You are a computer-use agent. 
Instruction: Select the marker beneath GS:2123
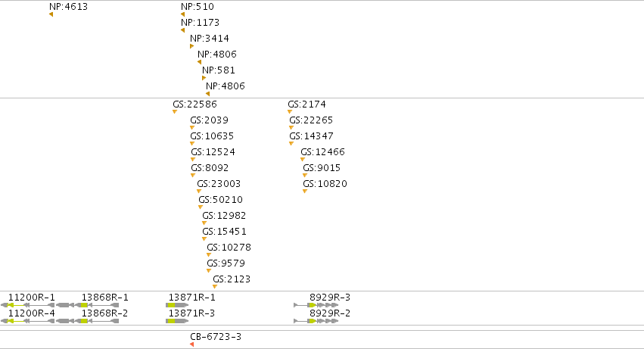[214, 286]
